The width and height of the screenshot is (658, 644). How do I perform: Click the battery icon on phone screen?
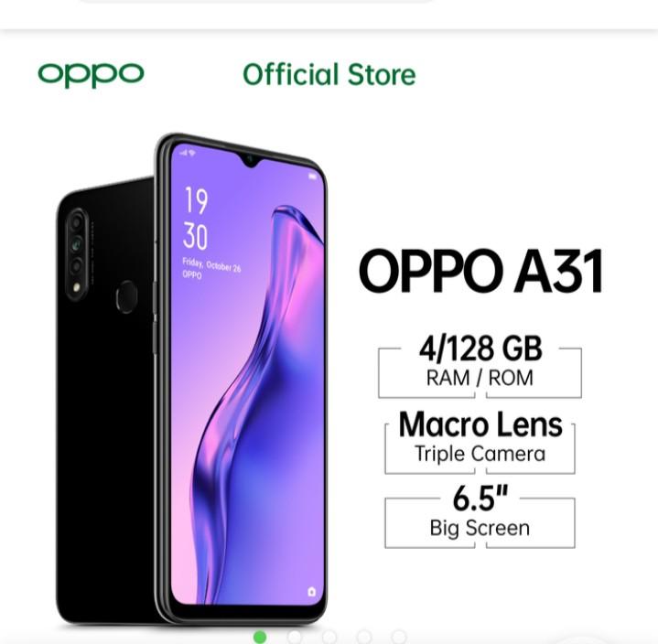(313, 177)
